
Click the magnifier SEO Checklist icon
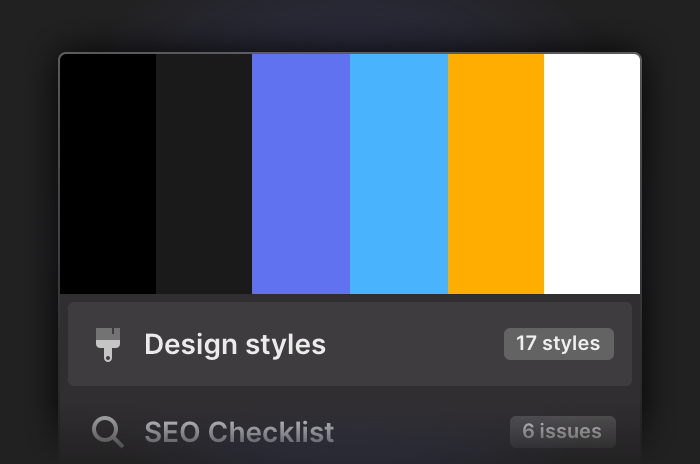pyautogui.click(x=108, y=432)
